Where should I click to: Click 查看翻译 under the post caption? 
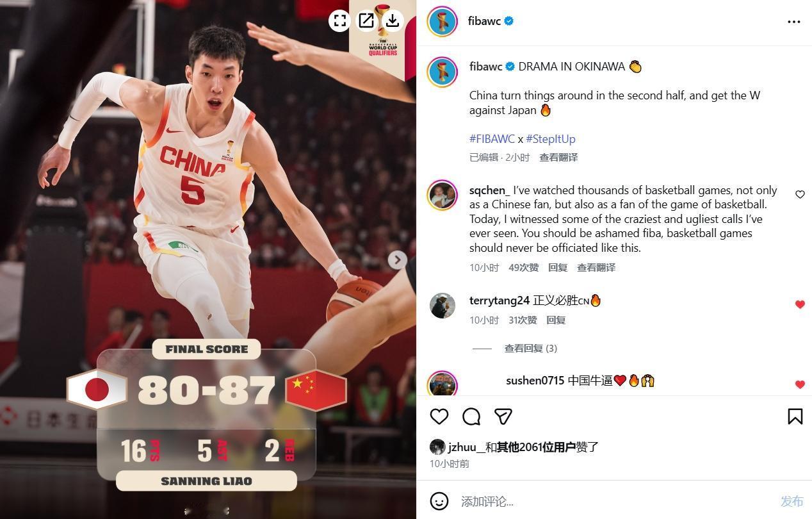coord(558,157)
